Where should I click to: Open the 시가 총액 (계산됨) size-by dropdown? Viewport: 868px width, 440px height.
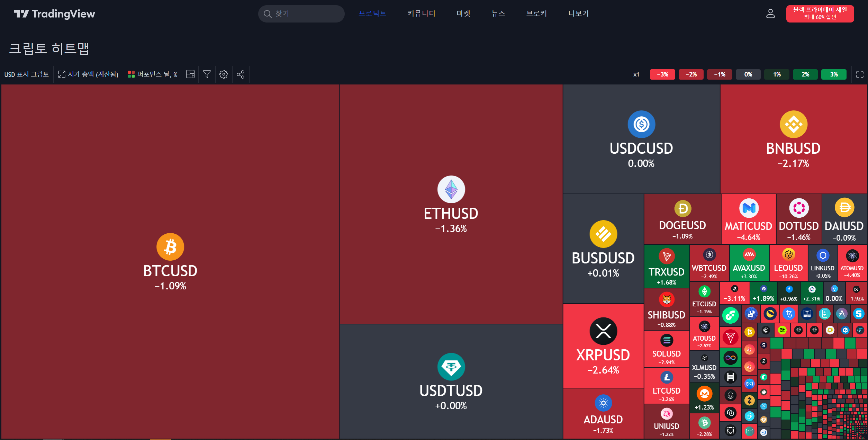[x=88, y=74]
